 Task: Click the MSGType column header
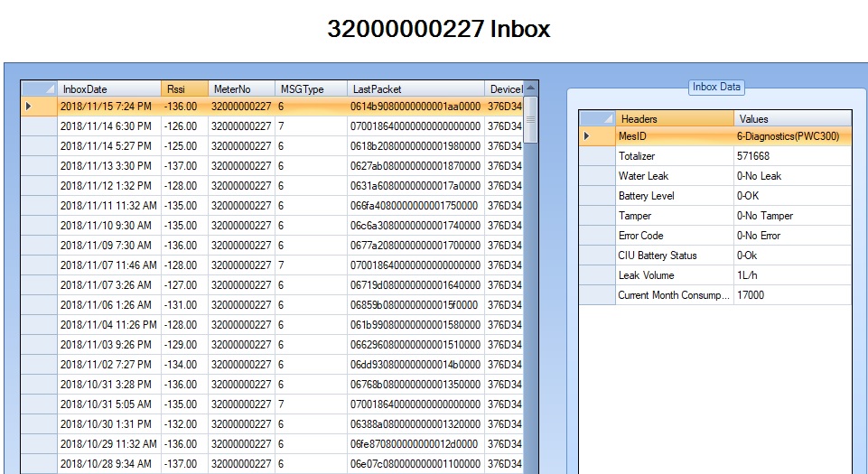tap(311, 89)
